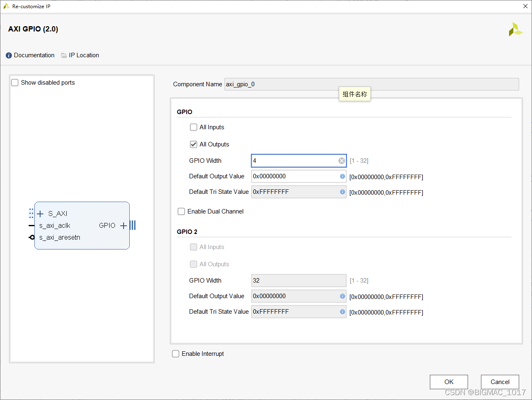Check the GPIO All Inputs checkbox

click(x=194, y=127)
